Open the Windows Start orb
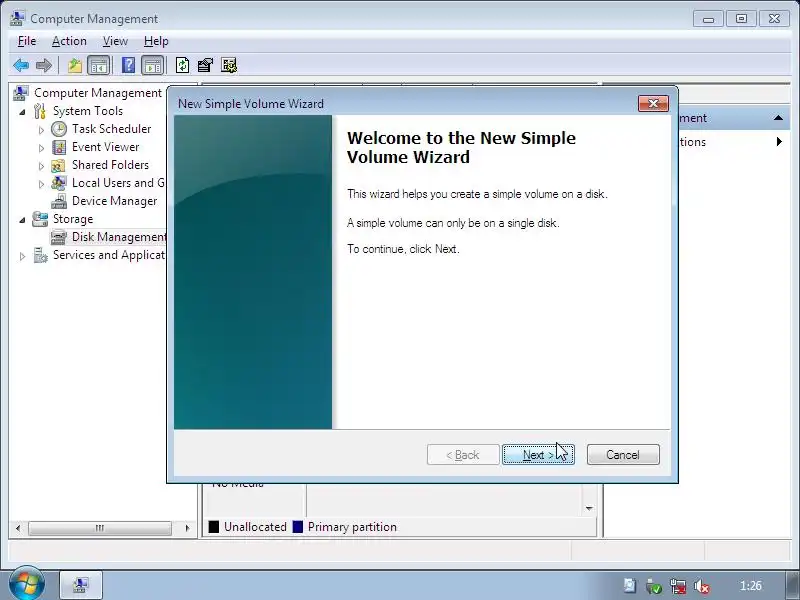The height and width of the screenshot is (600, 800). (27, 584)
